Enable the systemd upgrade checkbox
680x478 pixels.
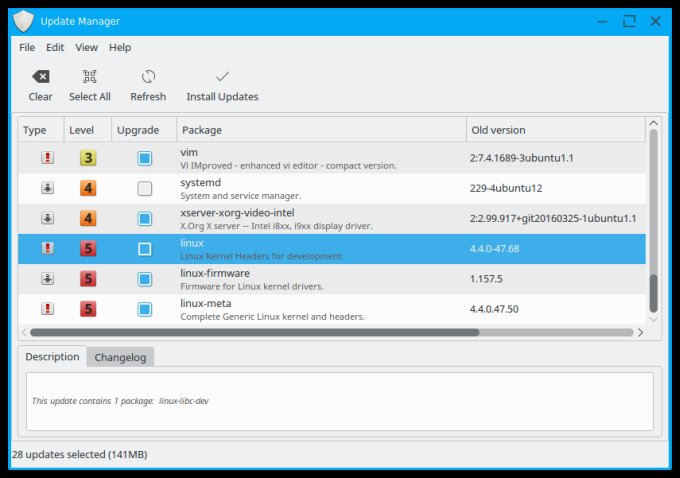[145, 188]
